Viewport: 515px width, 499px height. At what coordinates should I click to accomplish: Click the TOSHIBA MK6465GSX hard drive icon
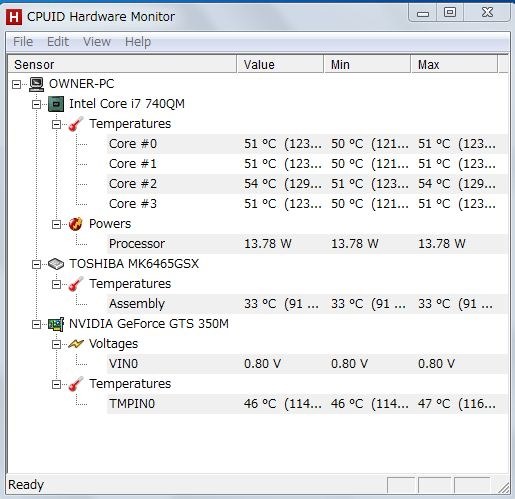(x=56, y=264)
